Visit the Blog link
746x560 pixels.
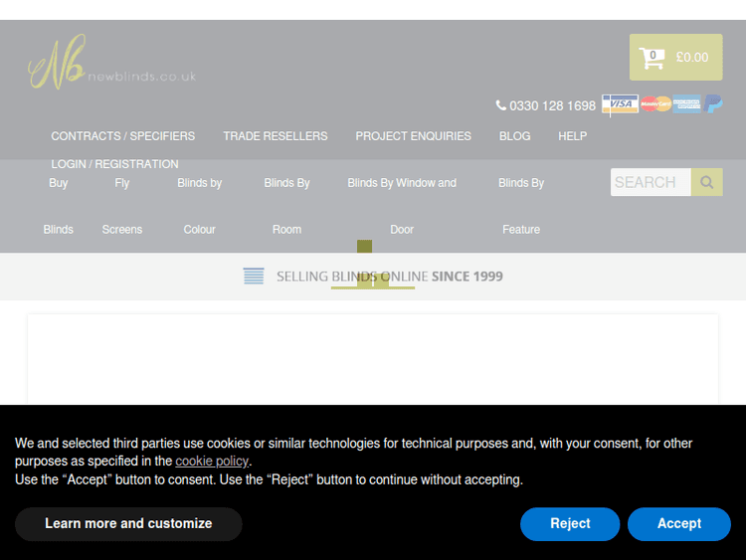pos(514,136)
